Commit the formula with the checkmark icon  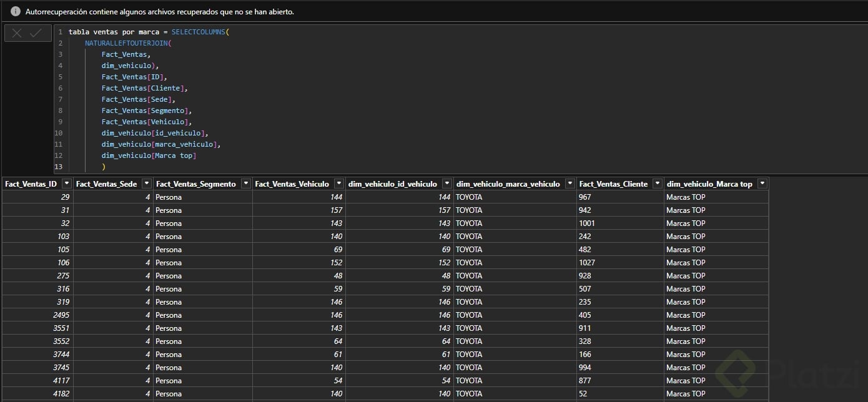click(x=36, y=33)
